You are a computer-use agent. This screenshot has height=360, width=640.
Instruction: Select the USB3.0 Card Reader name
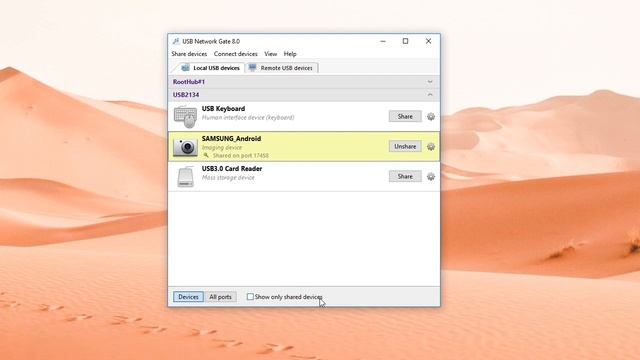tap(232, 169)
